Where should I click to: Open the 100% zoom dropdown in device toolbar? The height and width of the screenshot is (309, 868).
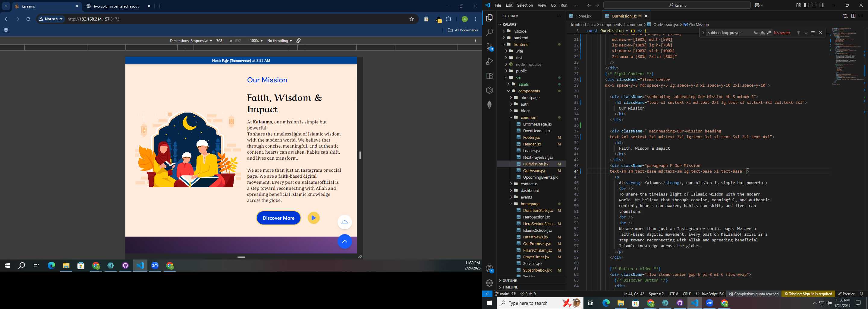pos(256,40)
